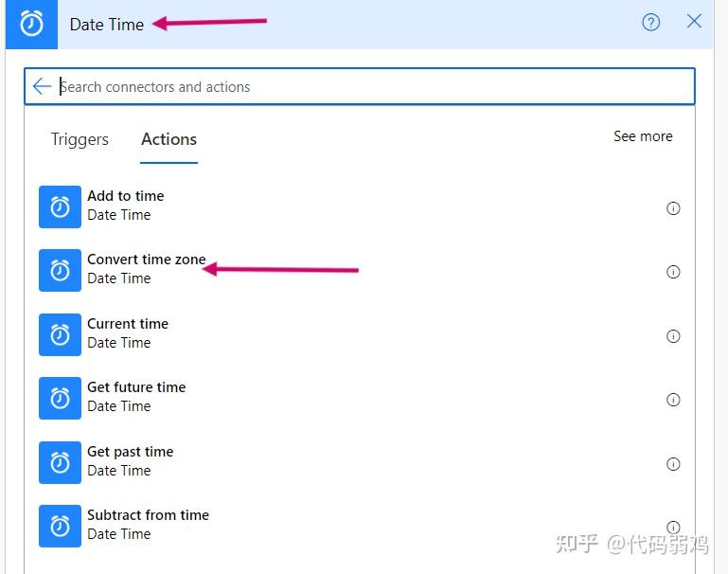This screenshot has width=728, height=574.
Task: Click the Get past time clock icon
Action: tap(60, 462)
